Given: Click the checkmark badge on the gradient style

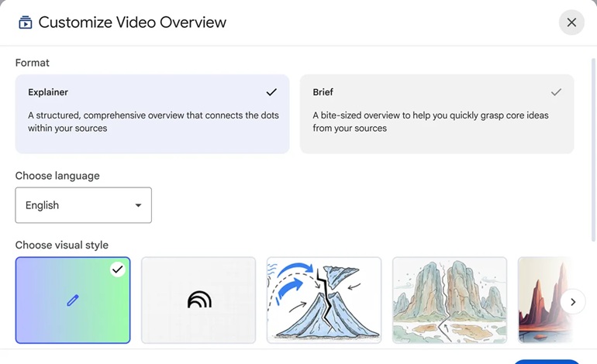Looking at the screenshot, I should tap(117, 270).
